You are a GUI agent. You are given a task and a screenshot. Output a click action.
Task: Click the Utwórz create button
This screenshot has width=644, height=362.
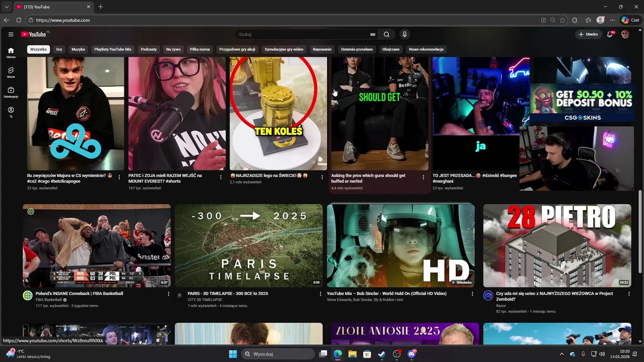[588, 34]
